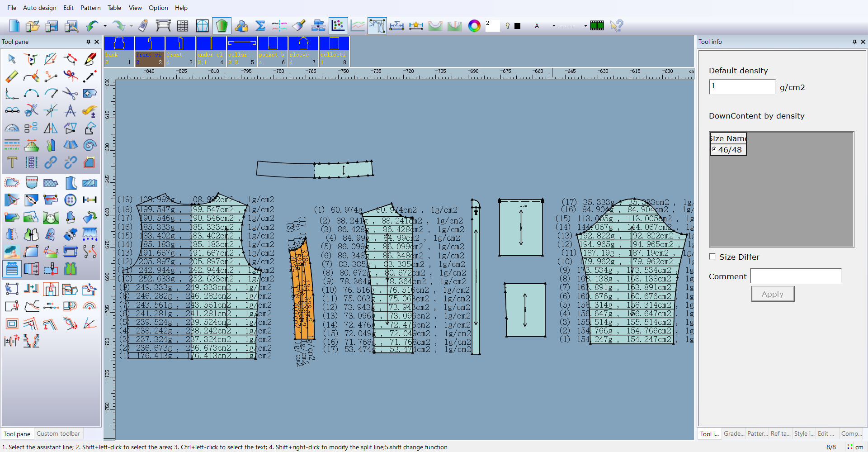Screen dimensions: 868x452
Task: Click the paintbrush icon in toolbar
Action: click(x=299, y=26)
